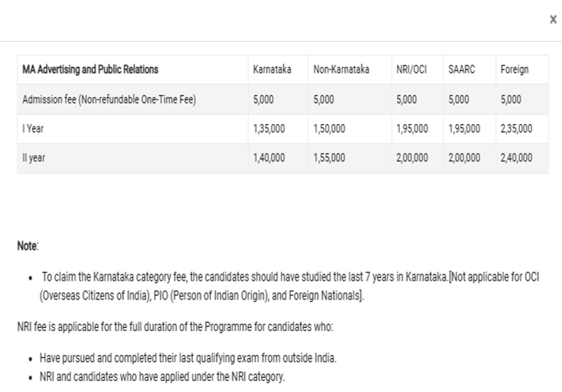Select the I Year row label

coord(32,129)
